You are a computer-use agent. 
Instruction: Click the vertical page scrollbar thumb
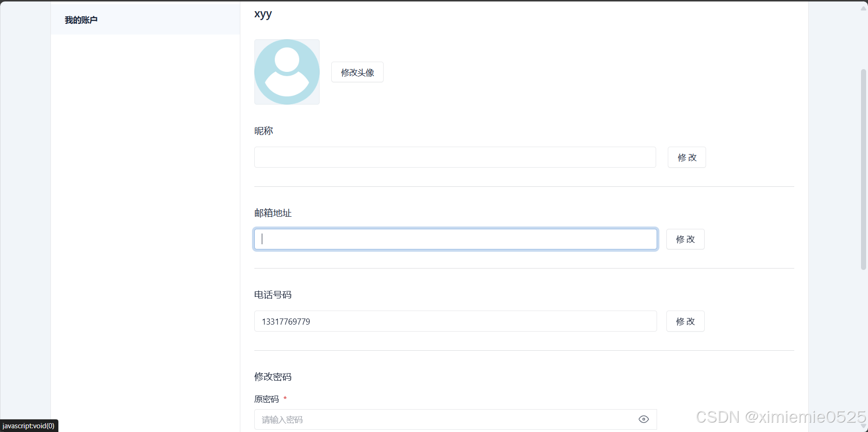coord(863,169)
